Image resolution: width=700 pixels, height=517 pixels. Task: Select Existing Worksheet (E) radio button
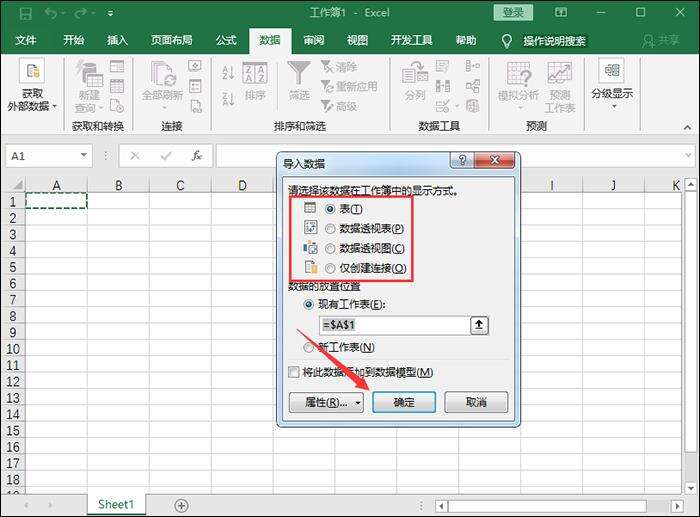[x=308, y=304]
